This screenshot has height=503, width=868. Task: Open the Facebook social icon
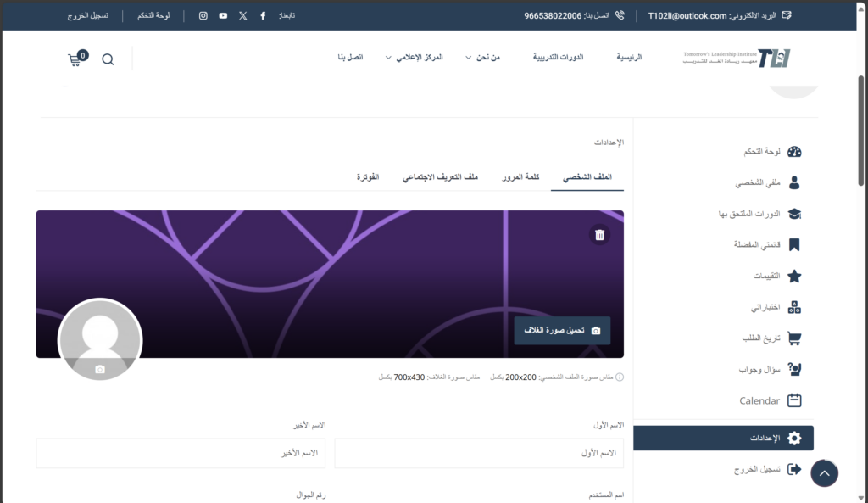[x=263, y=15]
